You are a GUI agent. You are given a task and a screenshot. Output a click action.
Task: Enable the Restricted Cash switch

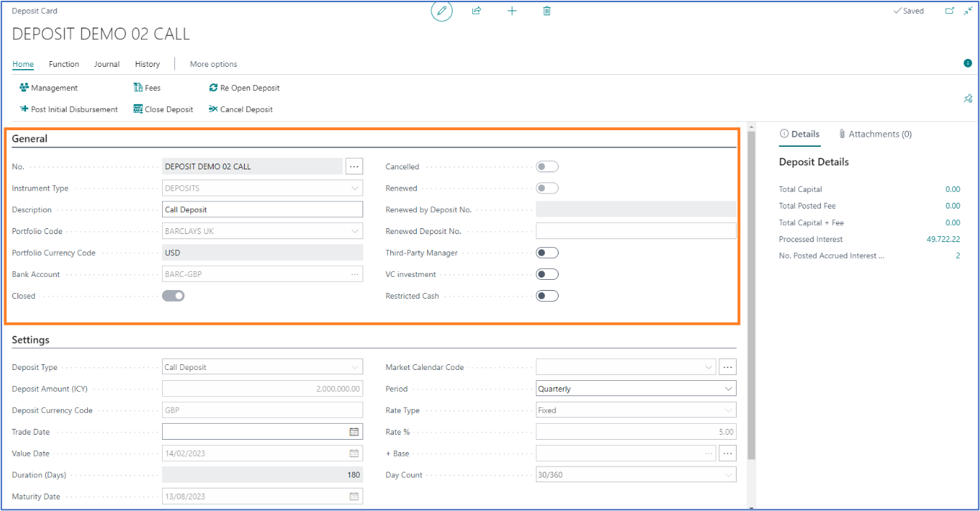547,296
